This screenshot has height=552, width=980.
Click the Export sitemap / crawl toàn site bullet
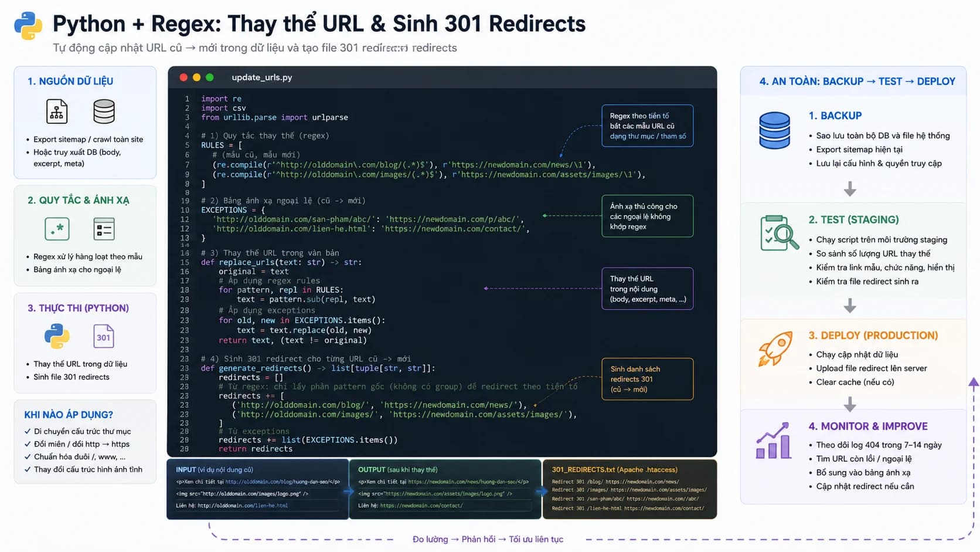[x=88, y=139]
